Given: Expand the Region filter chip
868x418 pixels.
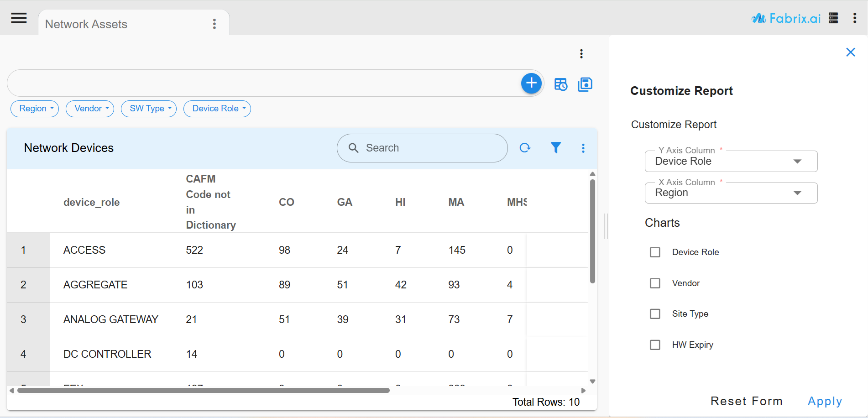Looking at the screenshot, I should (34, 109).
